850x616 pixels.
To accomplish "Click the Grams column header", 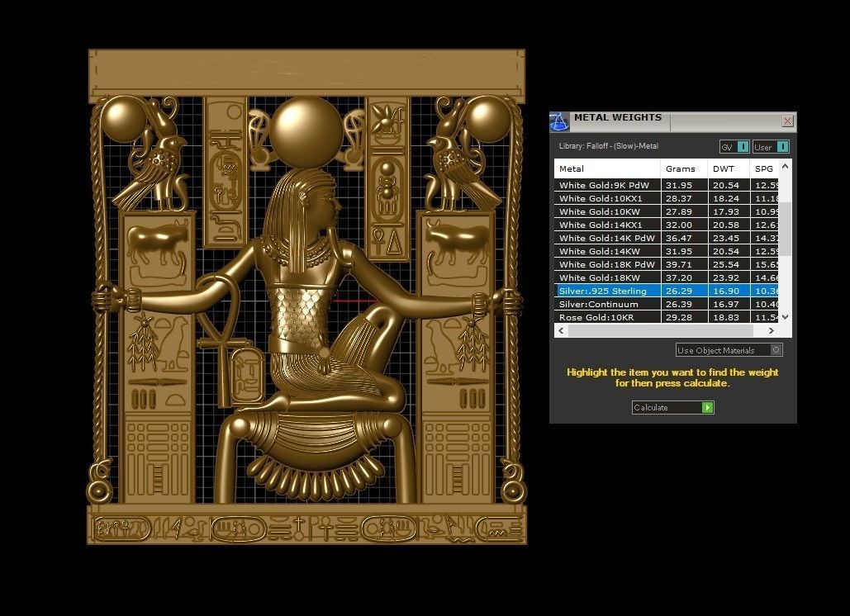I will pos(684,169).
